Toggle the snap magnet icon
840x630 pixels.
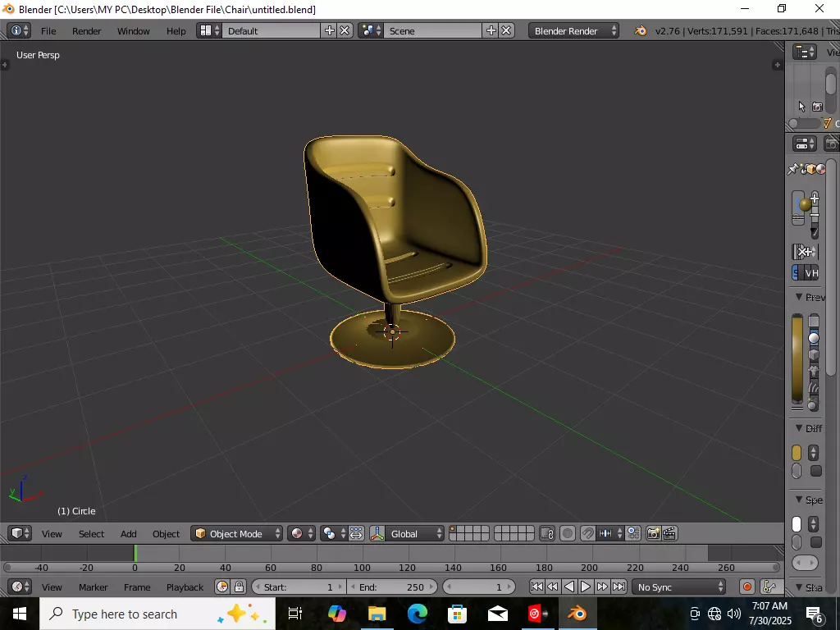pos(587,533)
